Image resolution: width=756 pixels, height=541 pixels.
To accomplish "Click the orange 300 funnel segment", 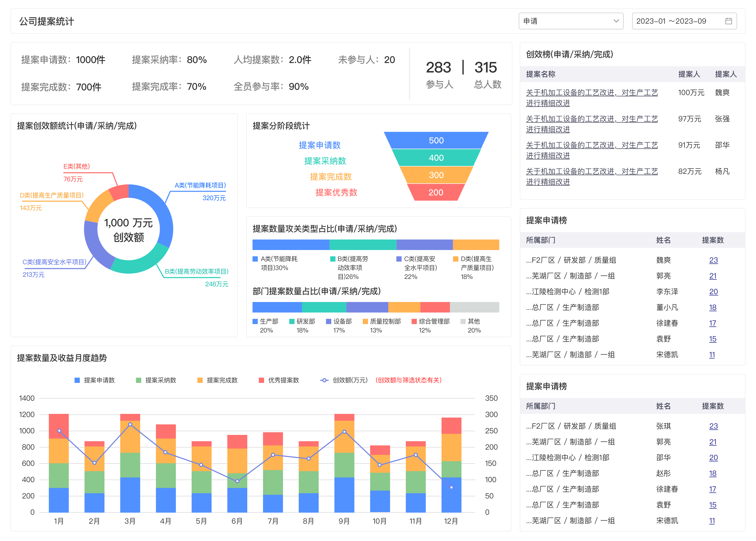I will click(x=436, y=175).
